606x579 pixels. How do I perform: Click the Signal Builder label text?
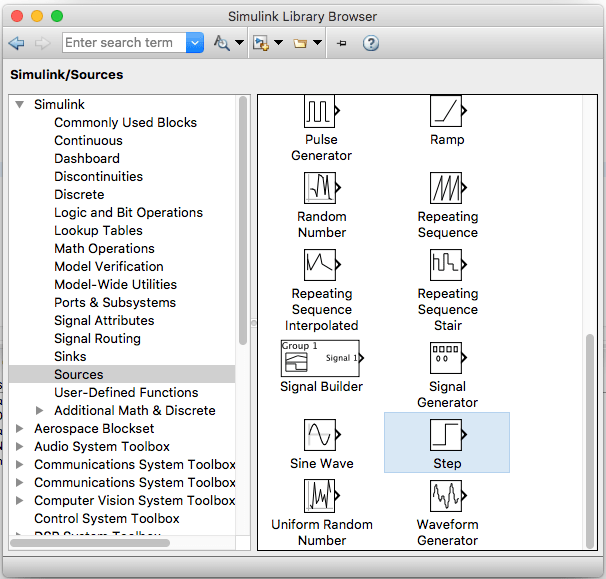322,387
